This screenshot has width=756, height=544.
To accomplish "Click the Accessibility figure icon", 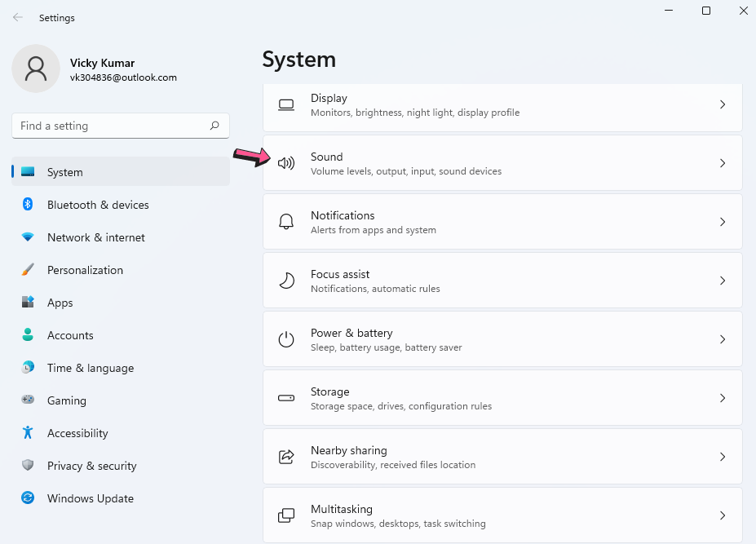I will (28, 432).
